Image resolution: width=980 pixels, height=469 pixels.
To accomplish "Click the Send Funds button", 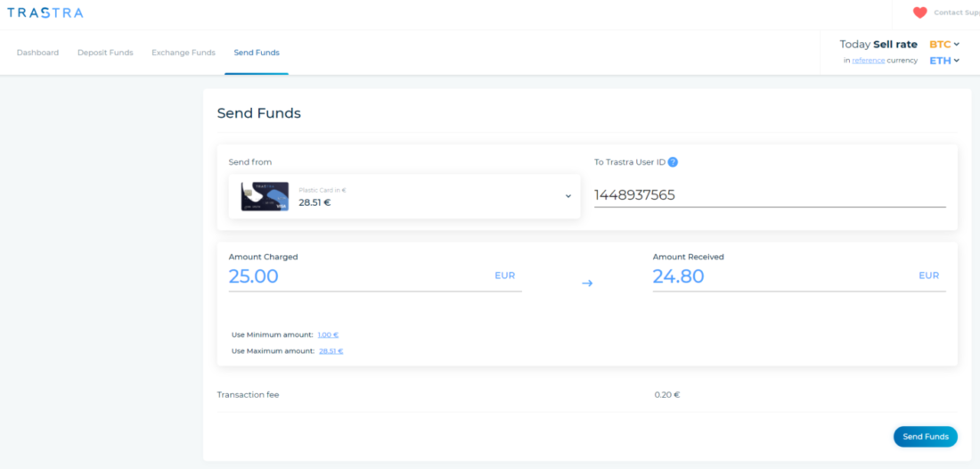I will [x=925, y=437].
